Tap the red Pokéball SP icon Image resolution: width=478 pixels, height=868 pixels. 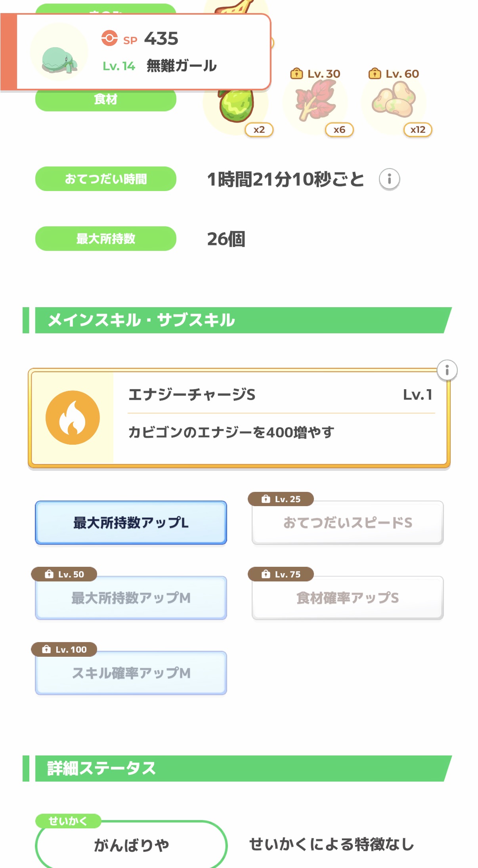click(109, 38)
